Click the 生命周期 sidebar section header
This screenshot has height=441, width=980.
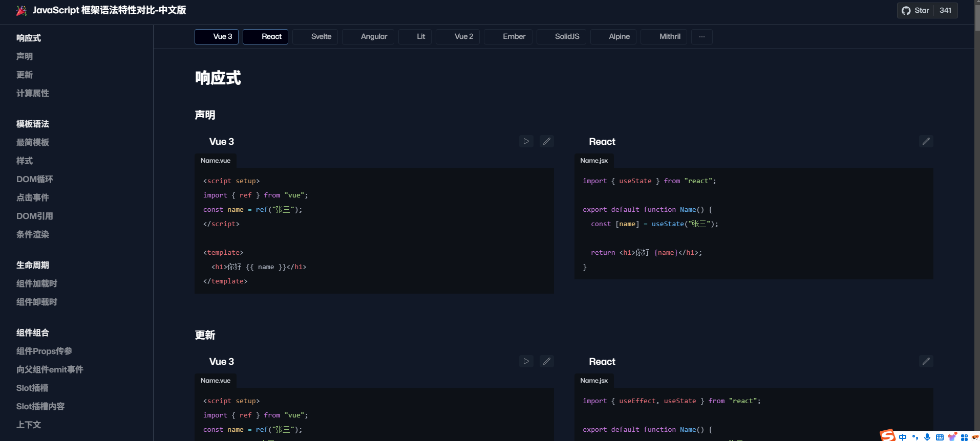click(x=33, y=265)
